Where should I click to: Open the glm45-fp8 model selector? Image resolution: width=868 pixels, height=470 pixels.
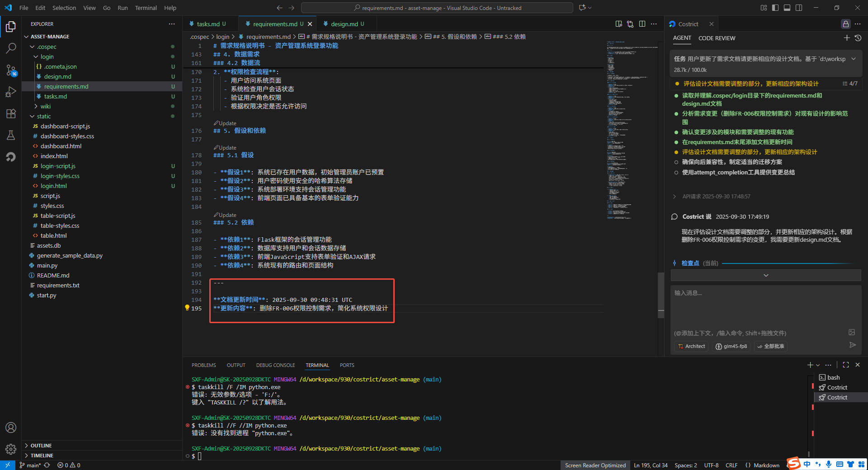731,346
